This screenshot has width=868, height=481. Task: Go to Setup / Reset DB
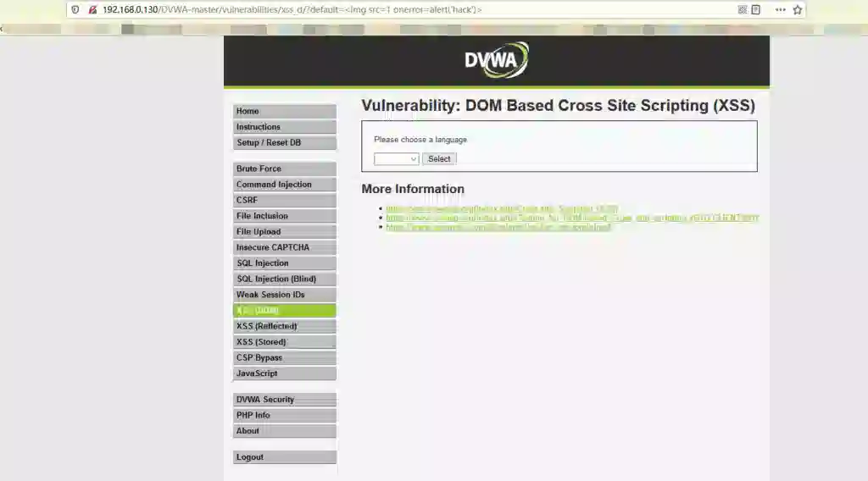pos(285,142)
